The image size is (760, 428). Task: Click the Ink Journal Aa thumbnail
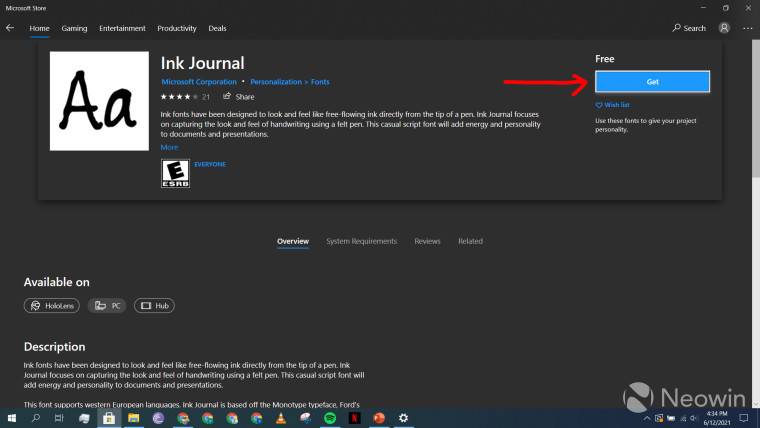99,101
